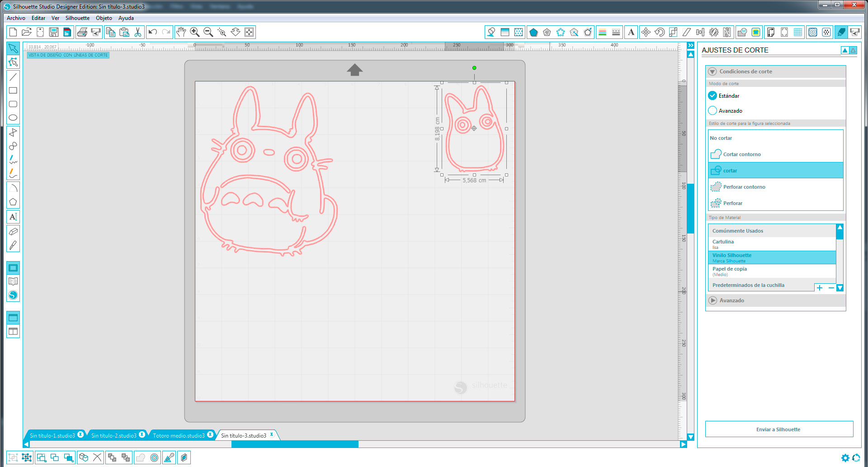The image size is (868, 467).
Task: Choose No cortar cut style
Action: [x=775, y=138]
